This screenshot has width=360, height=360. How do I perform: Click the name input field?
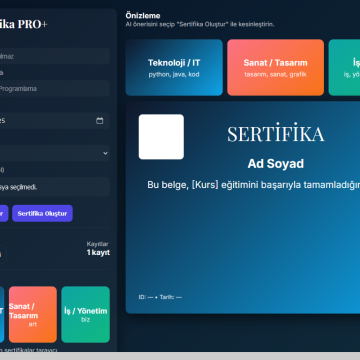(55, 56)
